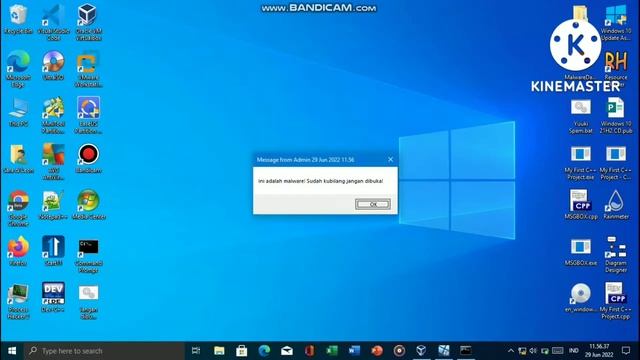Screen dimensions: 640x360
Task: Select the Dev-C++ desktop shortcut
Action: pyautogui.click(x=53, y=298)
